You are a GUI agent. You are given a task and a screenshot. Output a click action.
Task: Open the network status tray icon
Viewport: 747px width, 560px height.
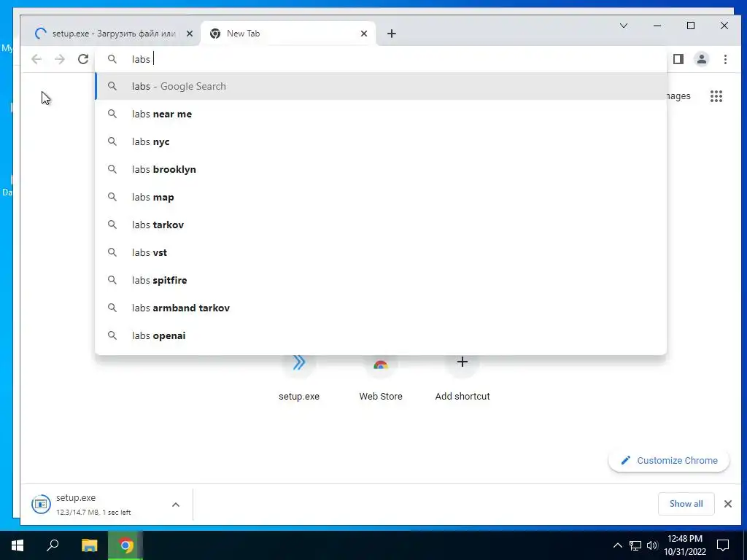pos(635,545)
